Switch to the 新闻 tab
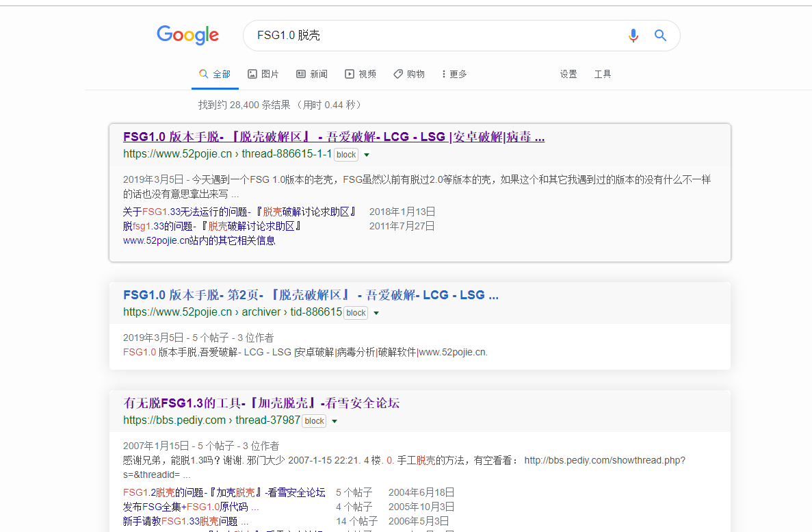Image resolution: width=812 pixels, height=532 pixels. click(312, 74)
